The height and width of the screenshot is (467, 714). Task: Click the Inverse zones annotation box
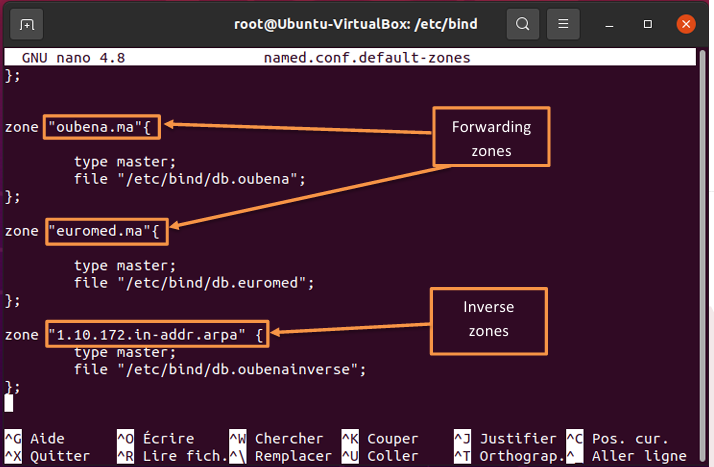tap(490, 321)
